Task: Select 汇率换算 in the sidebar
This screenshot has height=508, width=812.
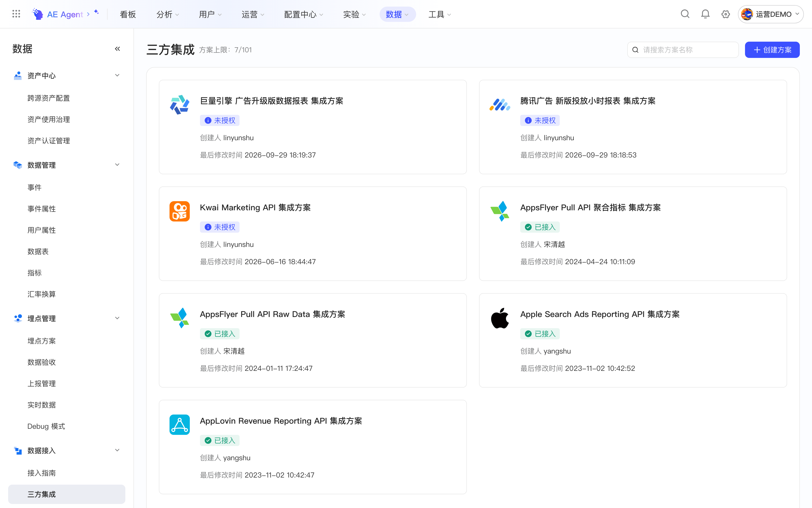Action: 42,294
